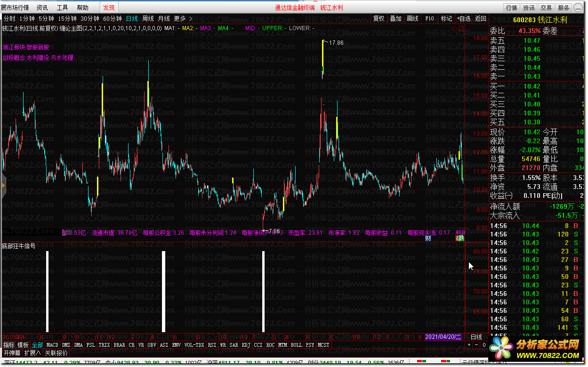Toggle 复权 price adjustment
Image resolution: width=588 pixels, height=367 pixels.
(x=379, y=18)
